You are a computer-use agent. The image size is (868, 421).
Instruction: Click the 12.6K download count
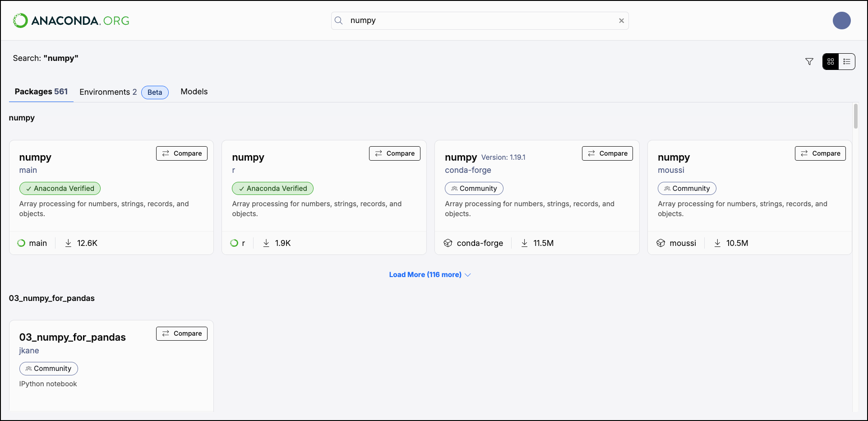point(87,243)
